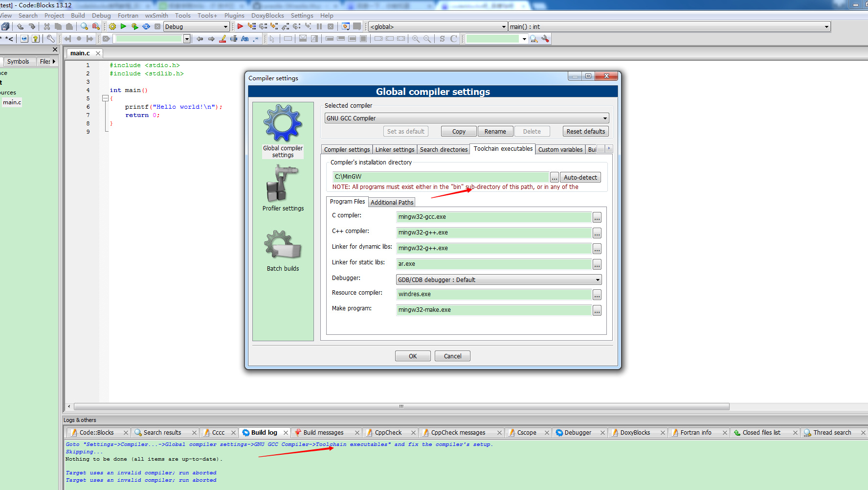868x490 pixels.
Task: Click the C++ compiler mingw32-g++.exe field
Action: [x=494, y=233]
